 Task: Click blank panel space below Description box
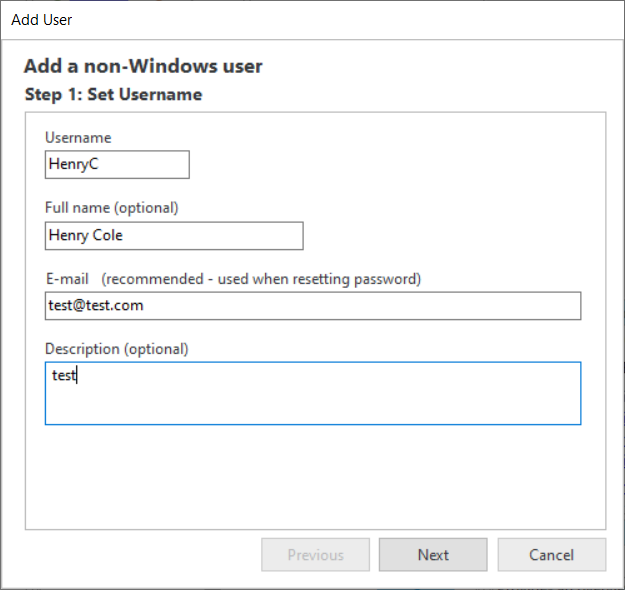pyautogui.click(x=315, y=476)
